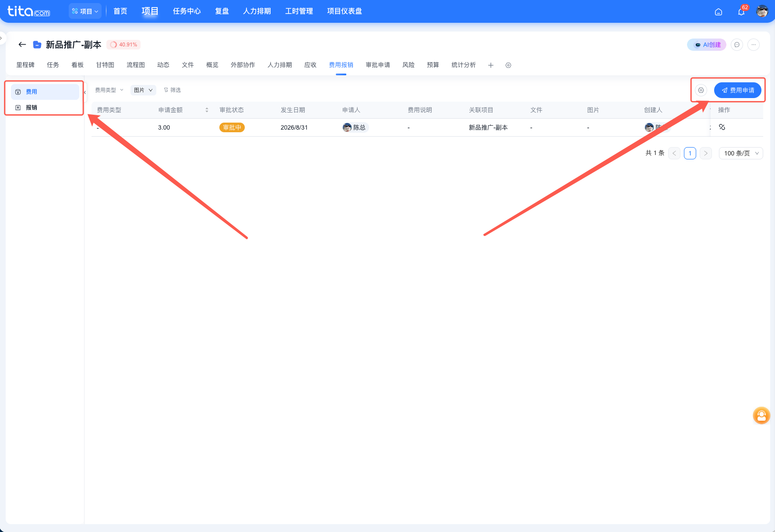
Task: Change the 100 条/页 page size
Action: (x=741, y=153)
